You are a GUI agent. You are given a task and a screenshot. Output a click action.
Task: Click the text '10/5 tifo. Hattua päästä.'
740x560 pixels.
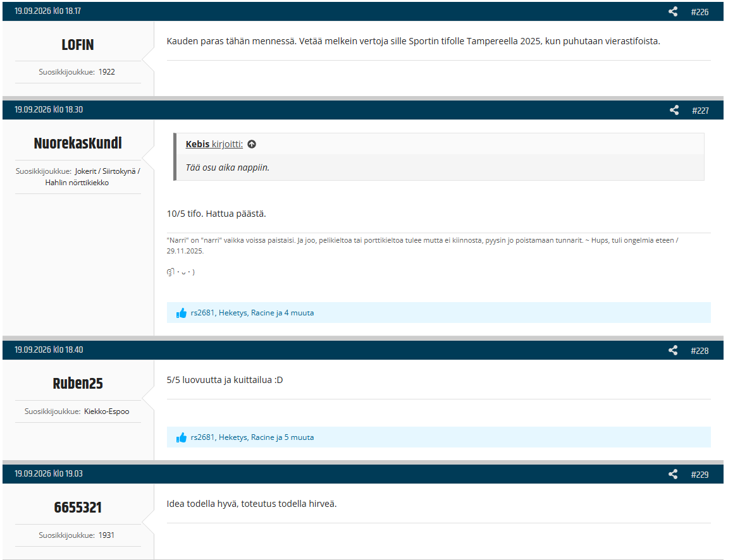point(216,214)
